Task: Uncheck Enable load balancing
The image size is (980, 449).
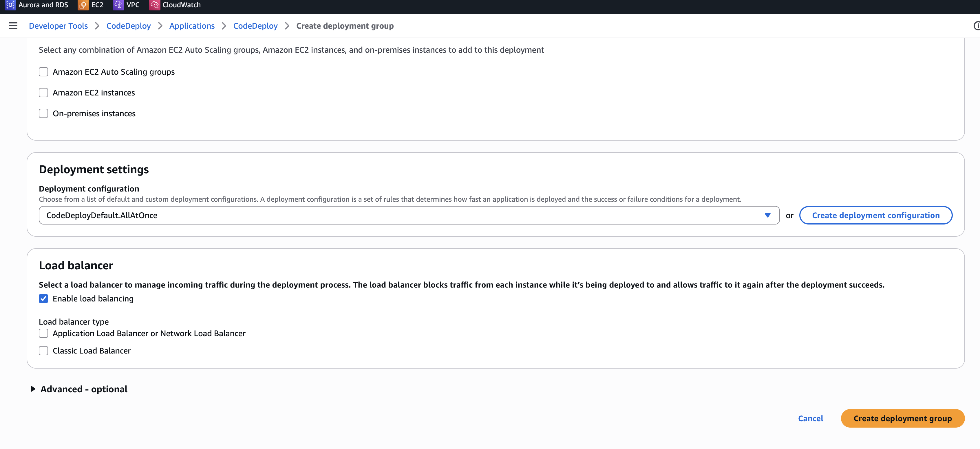Action: pyautogui.click(x=43, y=299)
